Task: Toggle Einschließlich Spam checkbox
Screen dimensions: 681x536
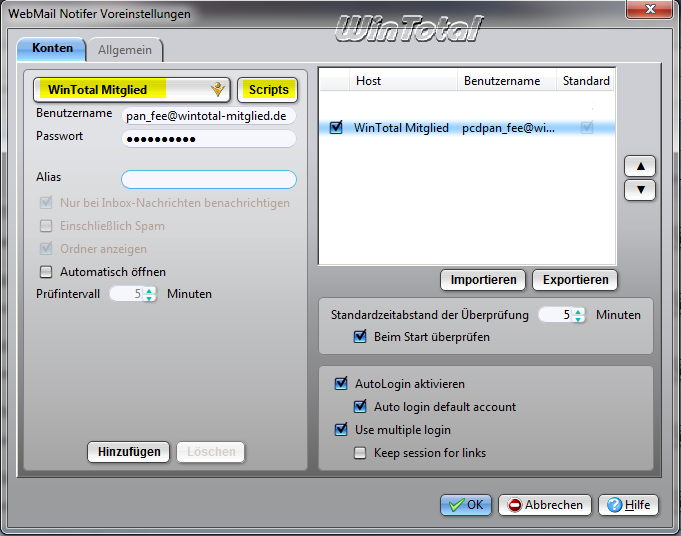Action: tap(46, 226)
